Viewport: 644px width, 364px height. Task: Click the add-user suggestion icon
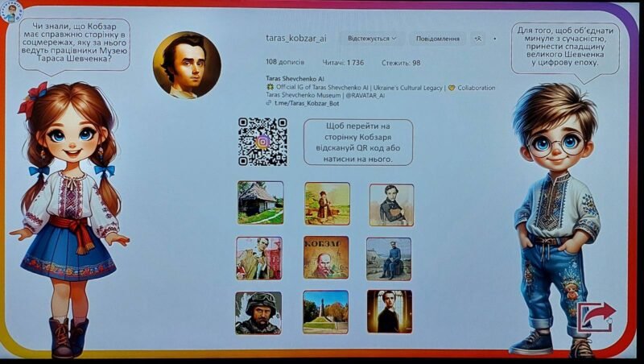pos(478,39)
